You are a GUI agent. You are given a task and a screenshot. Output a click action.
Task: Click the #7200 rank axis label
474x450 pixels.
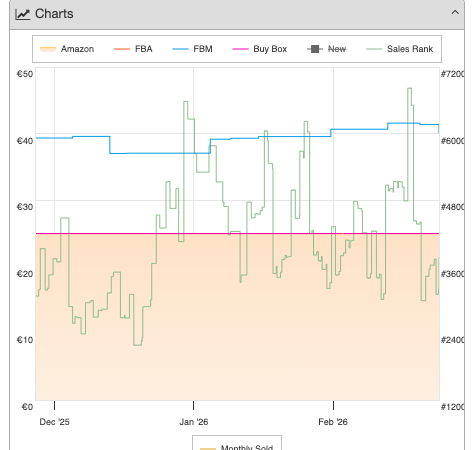[452, 74]
